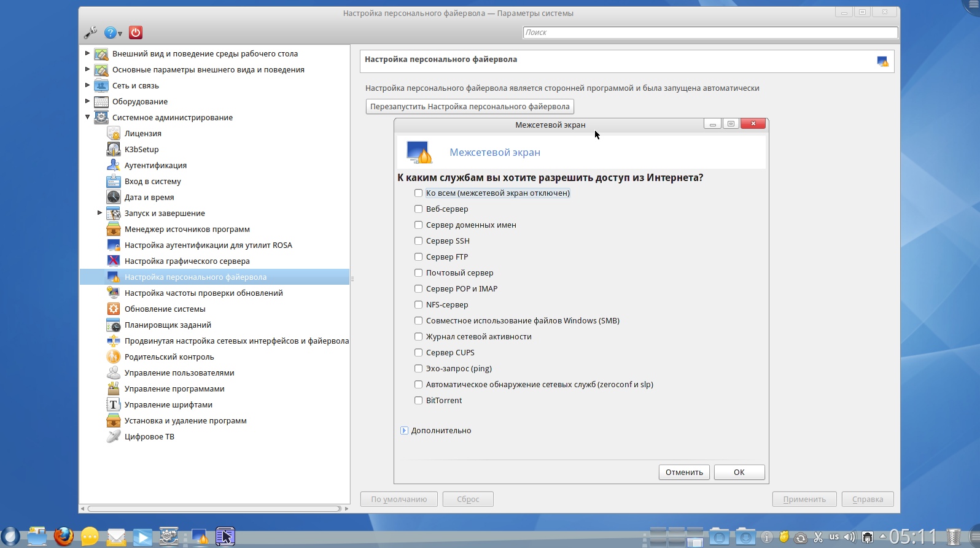Enable 'Эхо-запрос (ping)' checkbox
Screen dimensions: 980x548
click(418, 368)
